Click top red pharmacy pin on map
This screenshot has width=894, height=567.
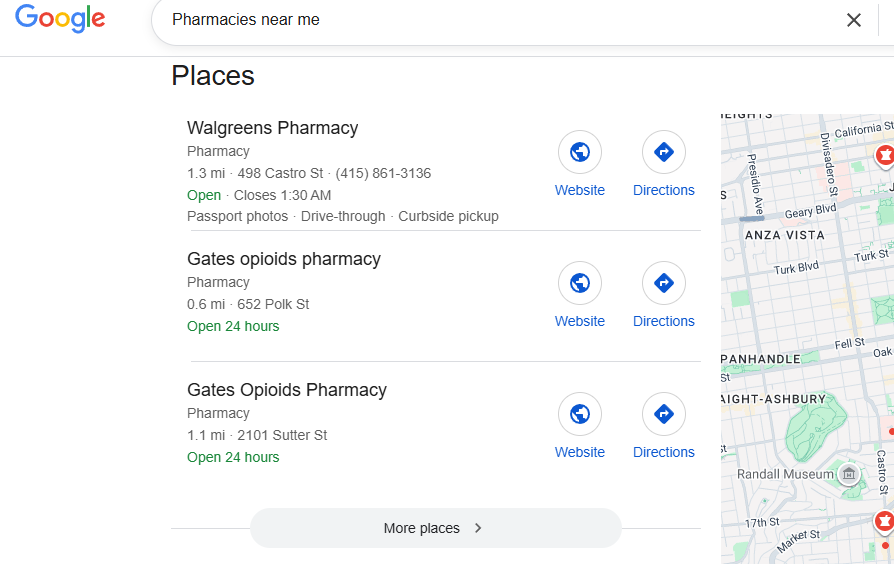pyautogui.click(x=885, y=156)
